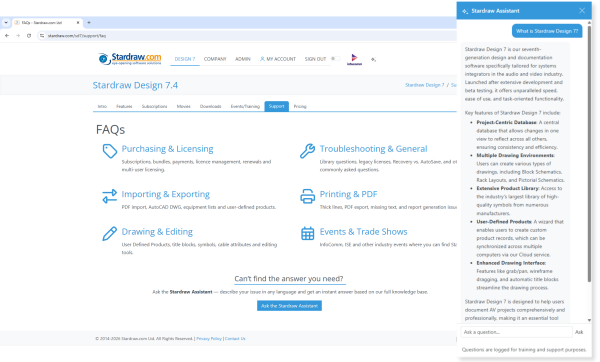Click the 'Multiple Drawing Environments' bullet text
This screenshot has width=600, height=362.
pos(515,155)
